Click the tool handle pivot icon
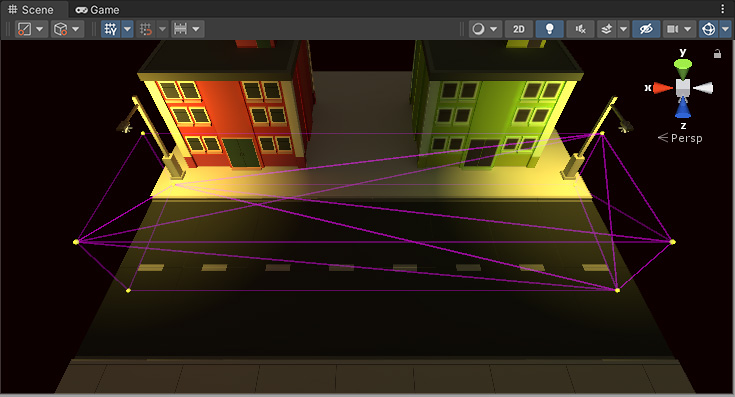The height and width of the screenshot is (397, 735). pyautogui.click(x=24, y=29)
